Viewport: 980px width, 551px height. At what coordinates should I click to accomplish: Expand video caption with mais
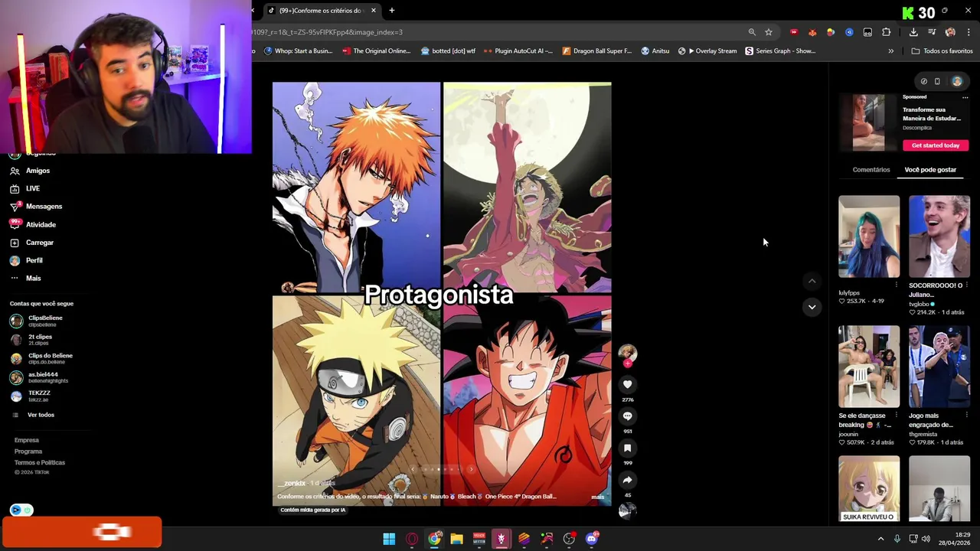[597, 497]
